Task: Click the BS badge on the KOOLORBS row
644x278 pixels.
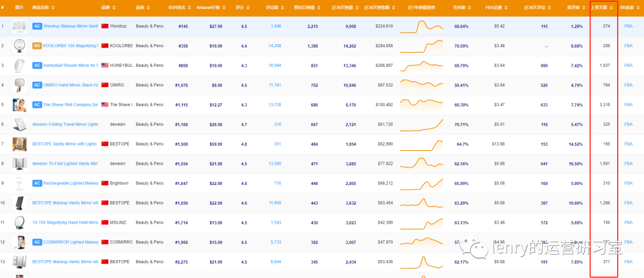Action: [x=37, y=46]
